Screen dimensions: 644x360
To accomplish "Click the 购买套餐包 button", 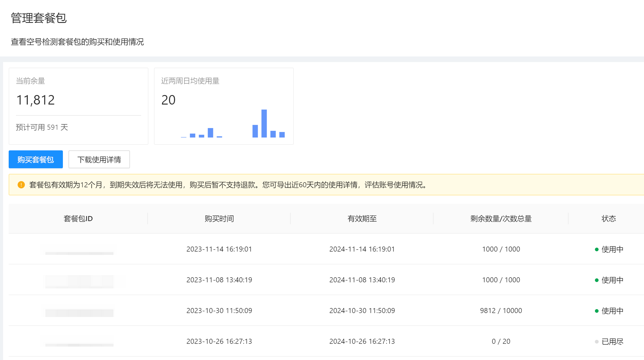I will click(35, 159).
